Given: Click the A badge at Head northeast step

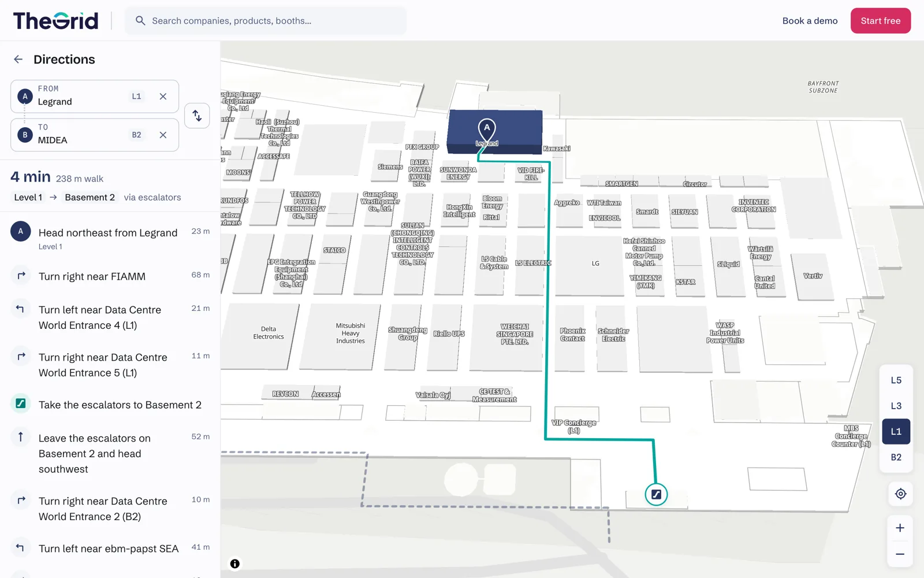Looking at the screenshot, I should 21,231.
